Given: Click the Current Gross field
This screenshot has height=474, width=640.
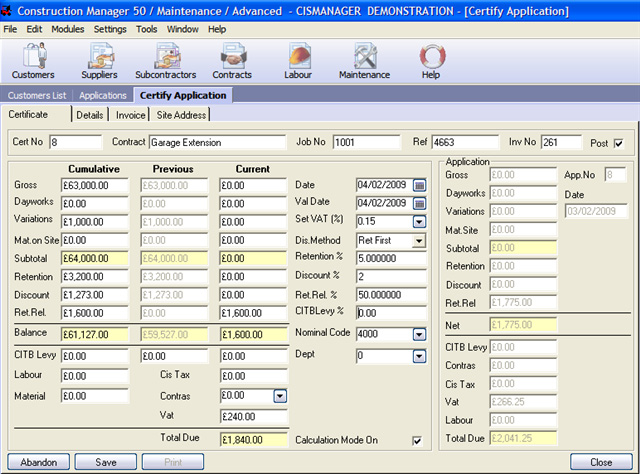Looking at the screenshot, I should (x=253, y=185).
